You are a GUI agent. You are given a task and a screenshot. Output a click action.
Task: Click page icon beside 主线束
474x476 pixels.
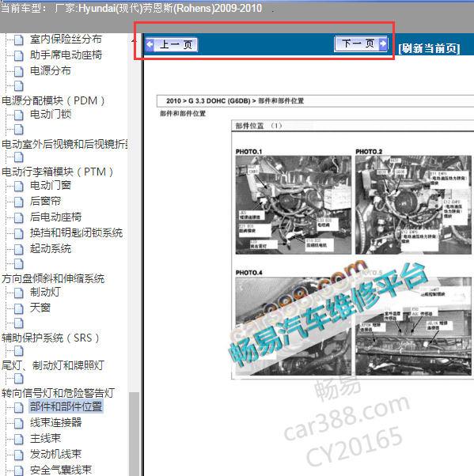pyautogui.click(x=19, y=439)
